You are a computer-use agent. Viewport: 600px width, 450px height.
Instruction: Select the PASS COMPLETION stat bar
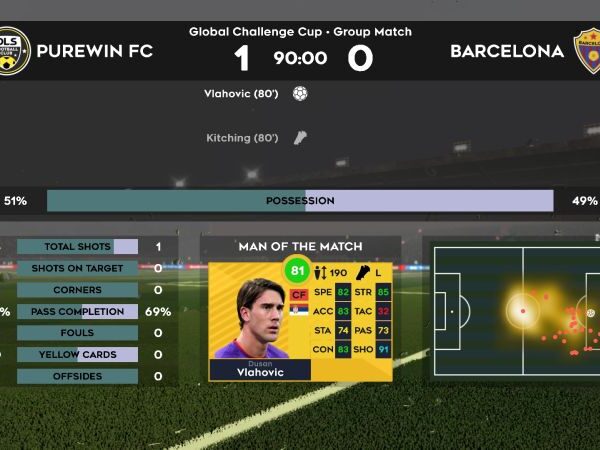[77, 311]
